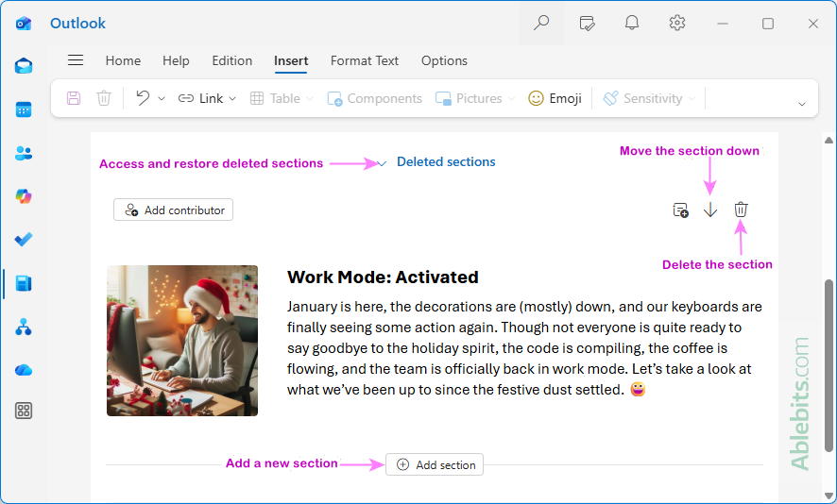Click the Work Mode: Activated heading
837x504 pixels.
[x=383, y=277]
